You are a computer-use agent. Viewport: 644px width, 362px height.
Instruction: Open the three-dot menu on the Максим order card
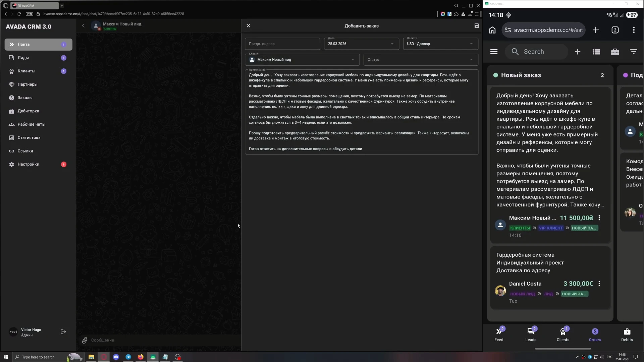[599, 218]
